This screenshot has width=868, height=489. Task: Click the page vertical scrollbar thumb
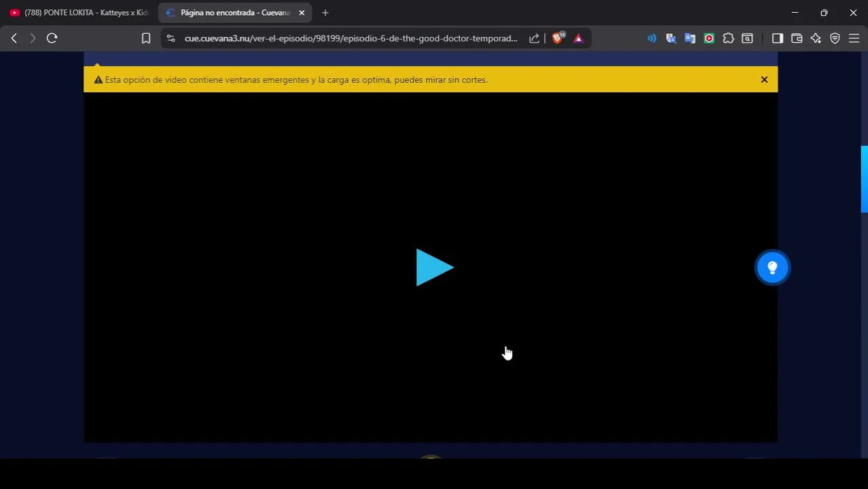click(864, 179)
